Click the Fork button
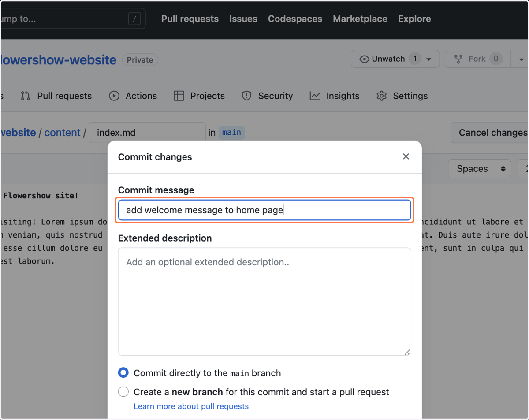Viewport: 529px width, 420px height. (x=477, y=59)
